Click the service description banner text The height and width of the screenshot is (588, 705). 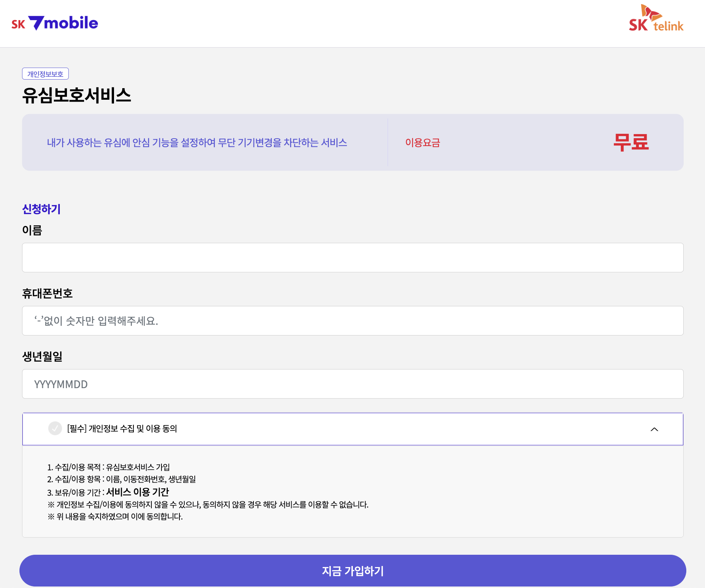[x=197, y=143]
